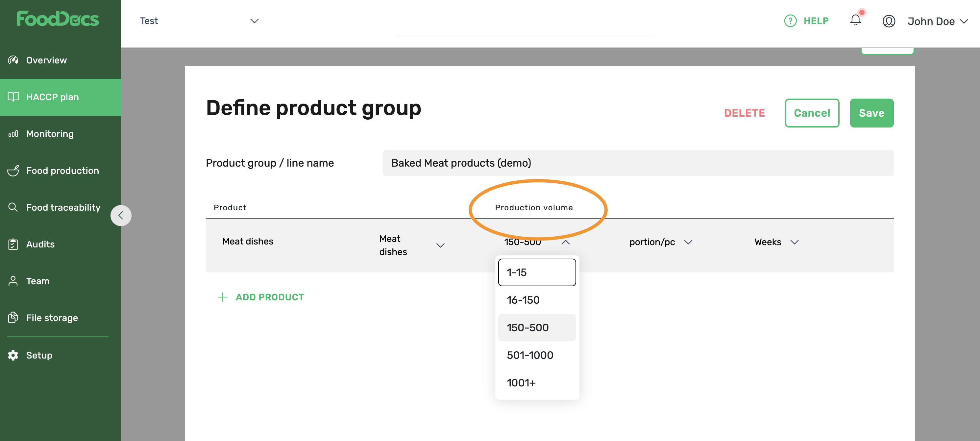This screenshot has width=980, height=441.
Task: Click the Production volume column header
Action: pyautogui.click(x=533, y=208)
